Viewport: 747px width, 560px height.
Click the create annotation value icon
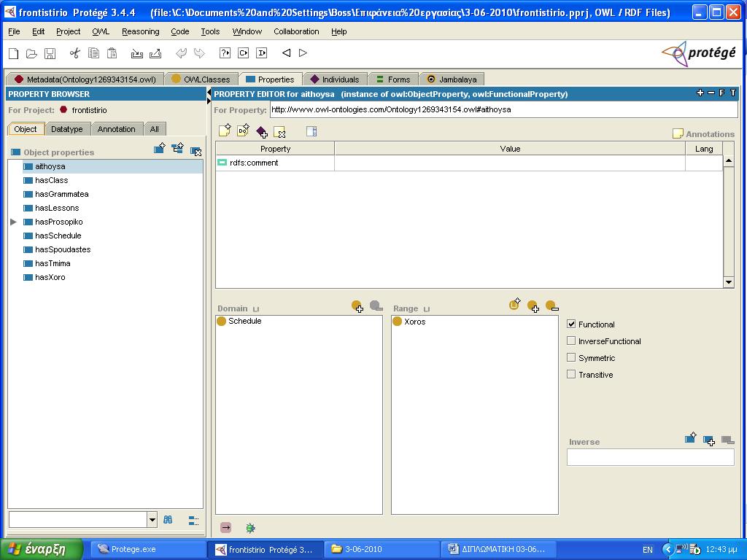point(225,130)
